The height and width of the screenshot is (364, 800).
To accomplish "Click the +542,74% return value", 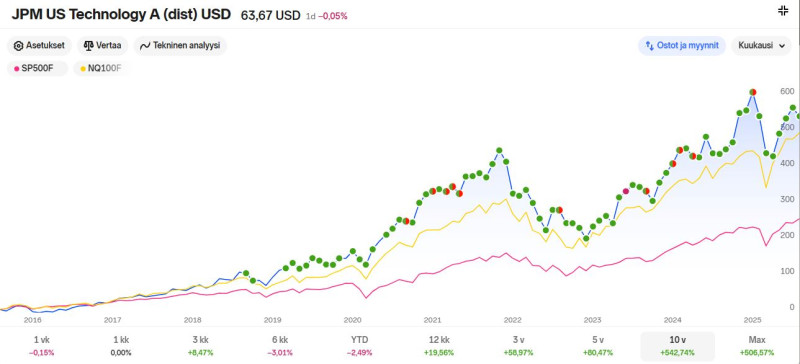I will 678,353.
